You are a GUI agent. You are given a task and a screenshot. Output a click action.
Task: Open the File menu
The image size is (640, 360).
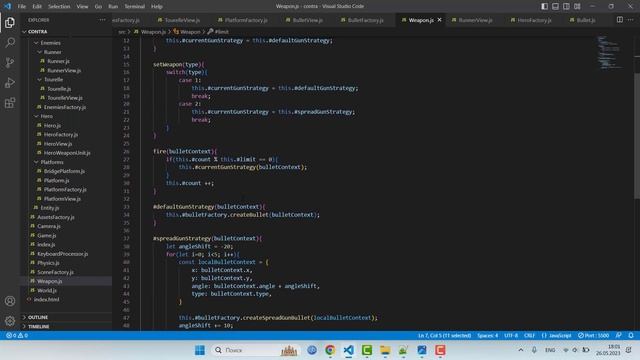[x=22, y=6]
